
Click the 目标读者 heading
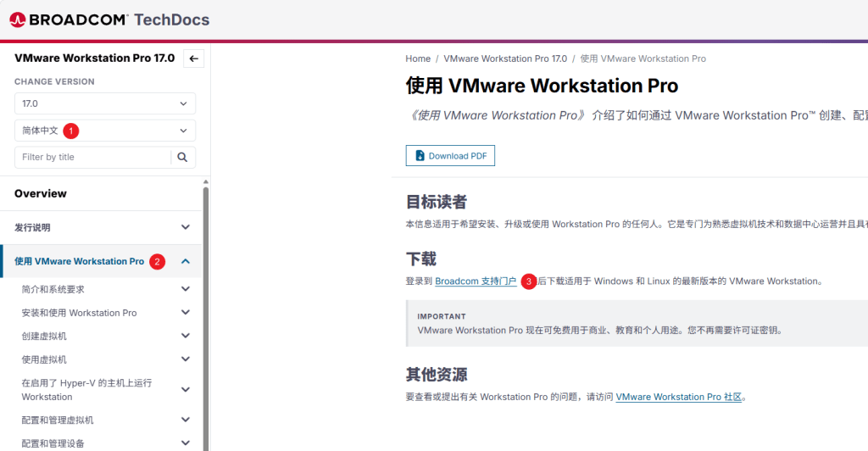437,202
